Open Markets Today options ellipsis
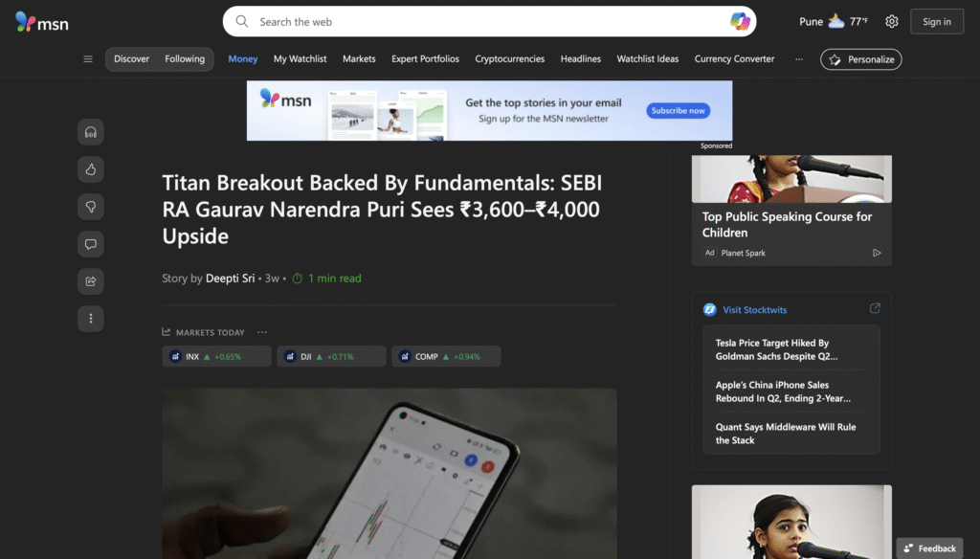 [x=262, y=332]
